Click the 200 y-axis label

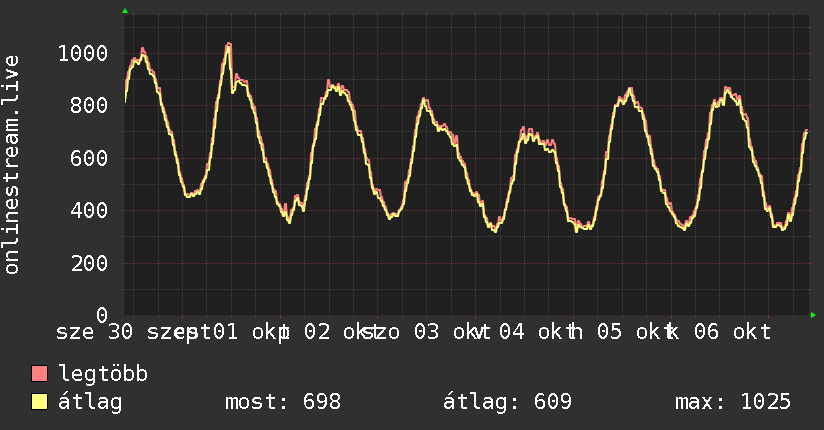click(89, 263)
